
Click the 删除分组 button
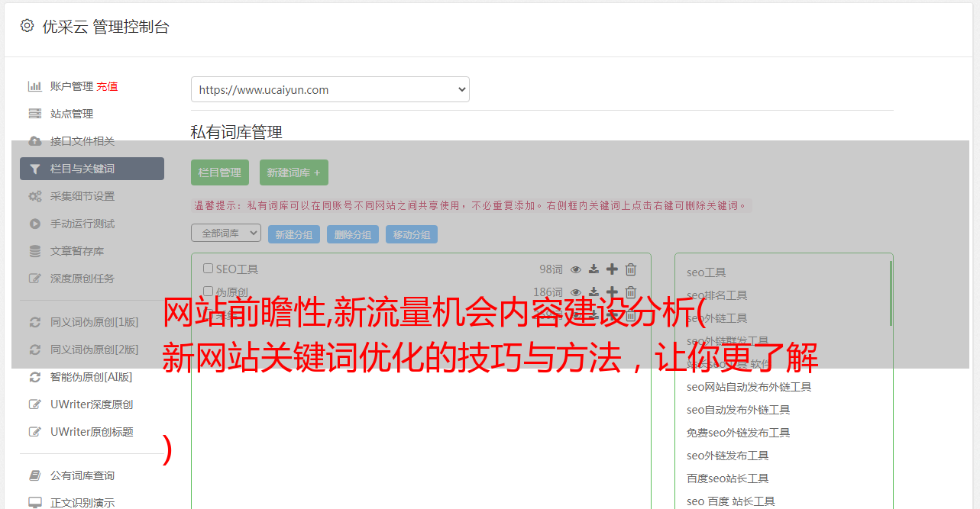353,234
